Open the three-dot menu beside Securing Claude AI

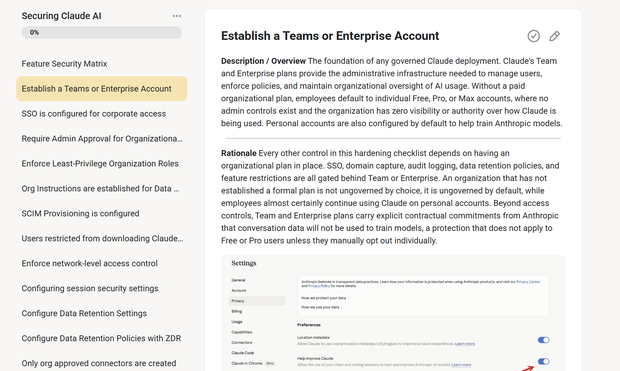tap(177, 16)
